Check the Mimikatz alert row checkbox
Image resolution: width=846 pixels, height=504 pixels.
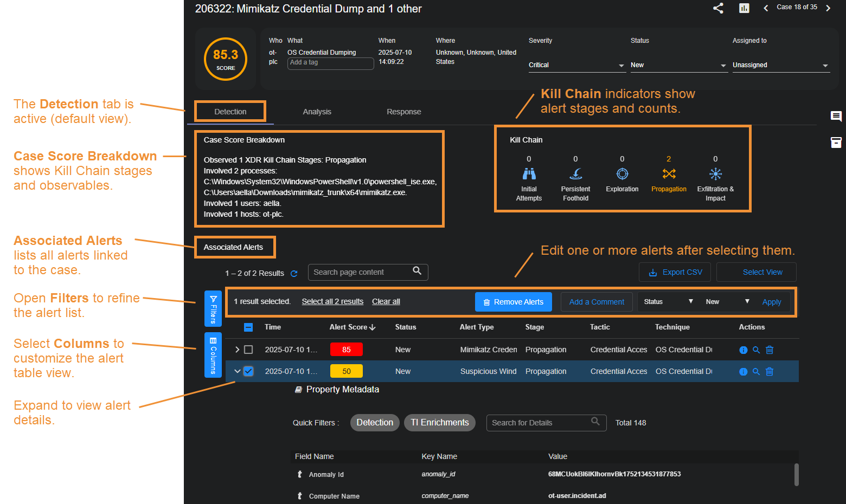248,350
